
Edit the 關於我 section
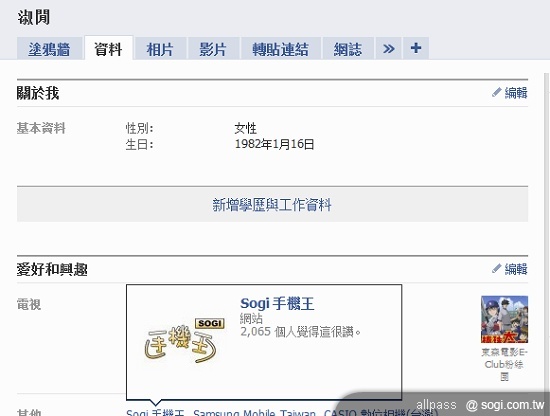(x=516, y=93)
